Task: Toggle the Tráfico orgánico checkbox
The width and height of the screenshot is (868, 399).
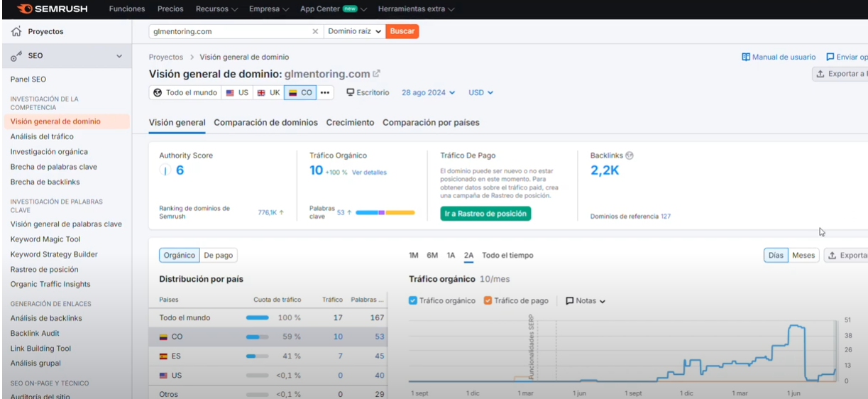Action: 413,300
